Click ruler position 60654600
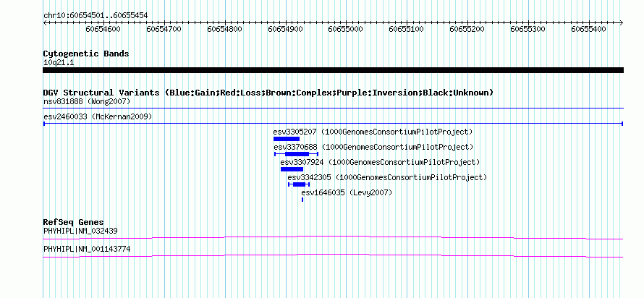 click(103, 29)
